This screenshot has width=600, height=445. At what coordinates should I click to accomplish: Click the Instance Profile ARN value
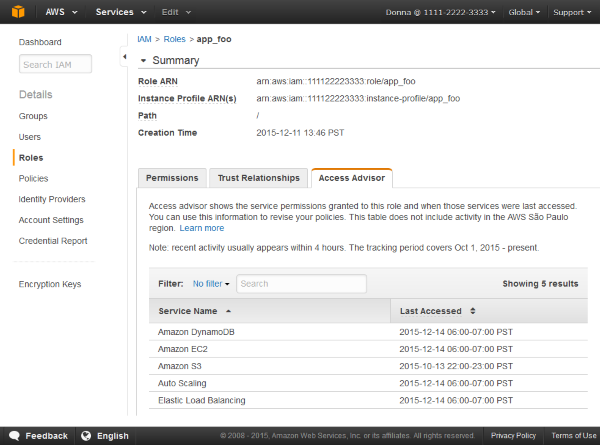(358, 98)
